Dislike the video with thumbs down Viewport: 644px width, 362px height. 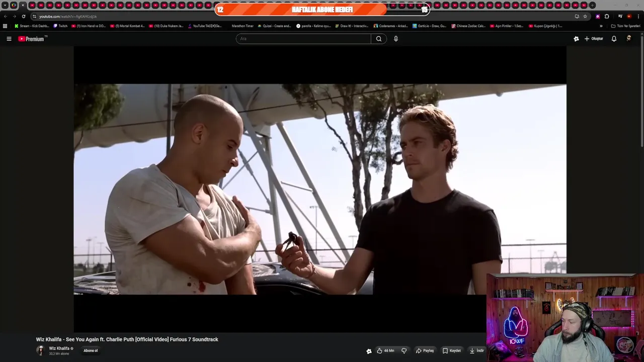pyautogui.click(x=404, y=350)
